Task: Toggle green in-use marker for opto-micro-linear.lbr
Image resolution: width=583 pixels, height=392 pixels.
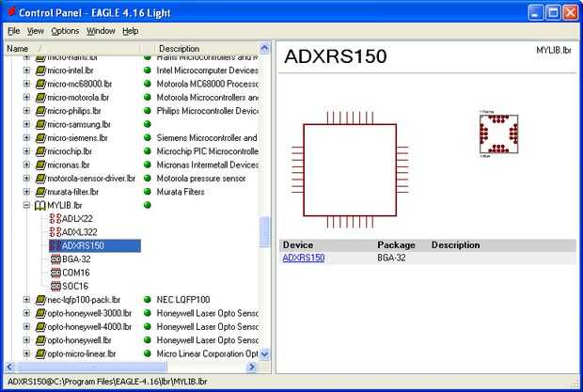Action: 148,353
